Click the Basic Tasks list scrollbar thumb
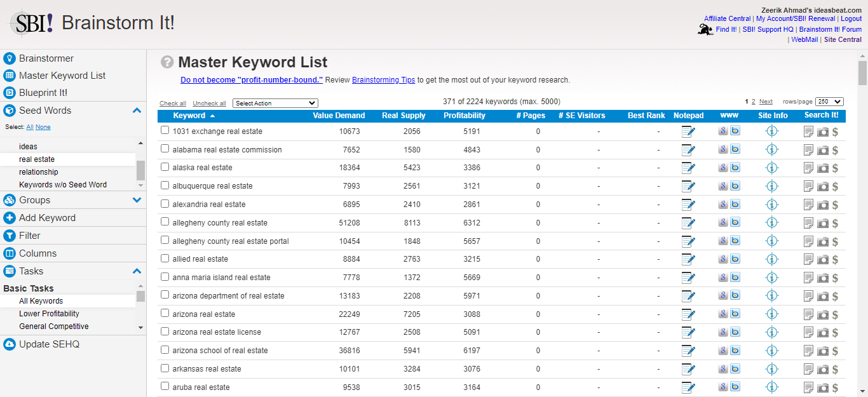Viewport: 868px width, 397px height. pos(140,296)
